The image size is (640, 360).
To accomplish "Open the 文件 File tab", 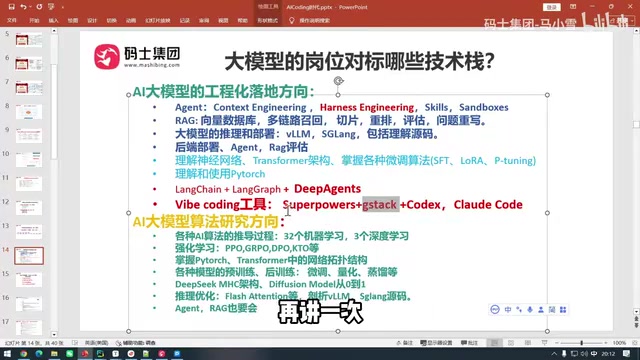I will [12, 20].
